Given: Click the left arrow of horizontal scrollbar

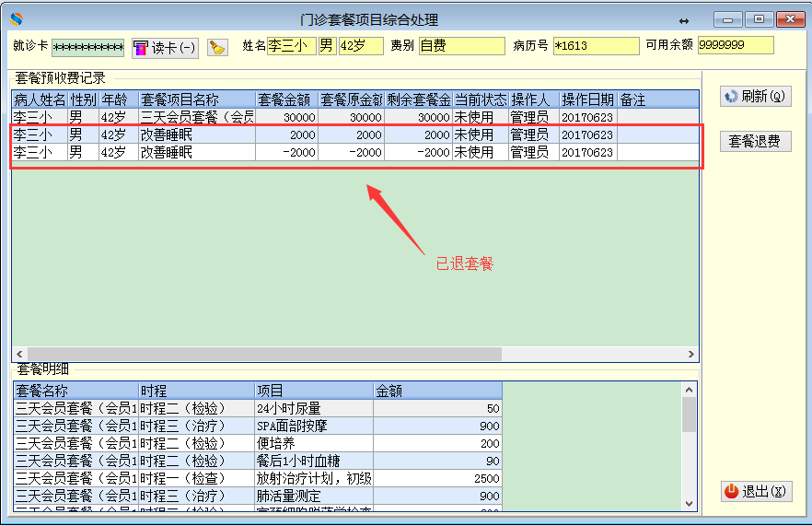Looking at the screenshot, I should click(19, 354).
